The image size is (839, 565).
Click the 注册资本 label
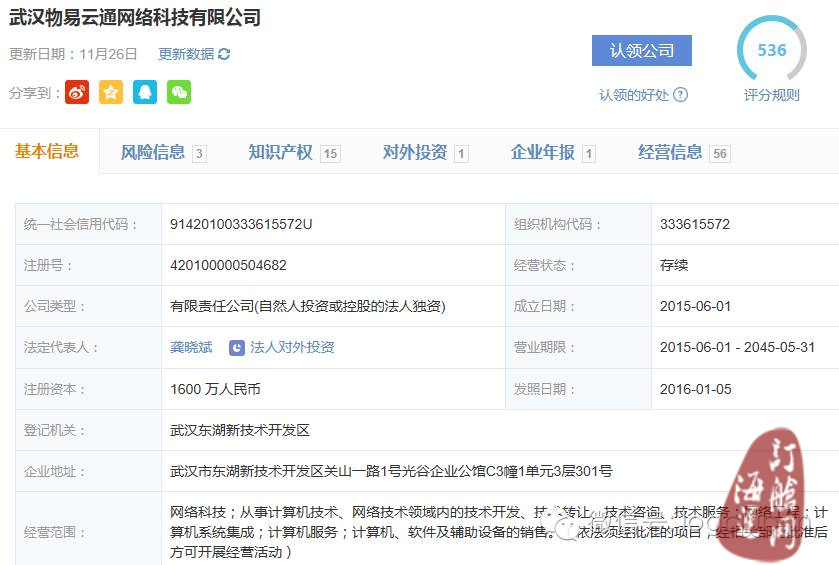point(55,389)
